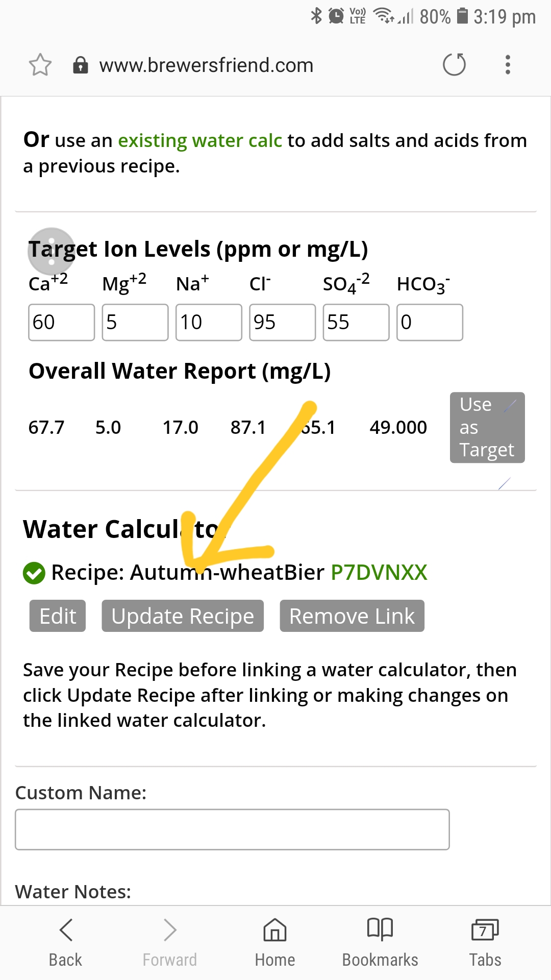Bookmark page with the star icon
The image size is (551, 980).
pyautogui.click(x=40, y=65)
